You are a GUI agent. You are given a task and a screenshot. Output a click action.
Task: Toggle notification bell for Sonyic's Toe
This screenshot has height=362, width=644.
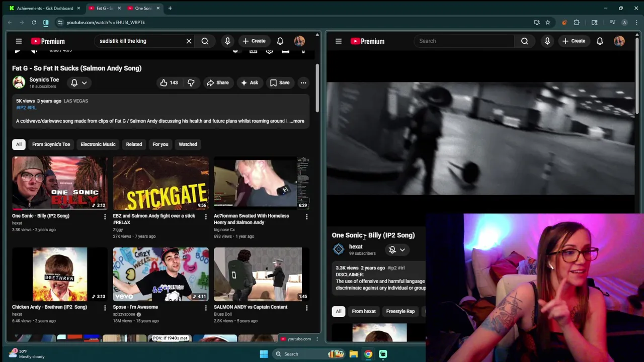tap(74, 82)
